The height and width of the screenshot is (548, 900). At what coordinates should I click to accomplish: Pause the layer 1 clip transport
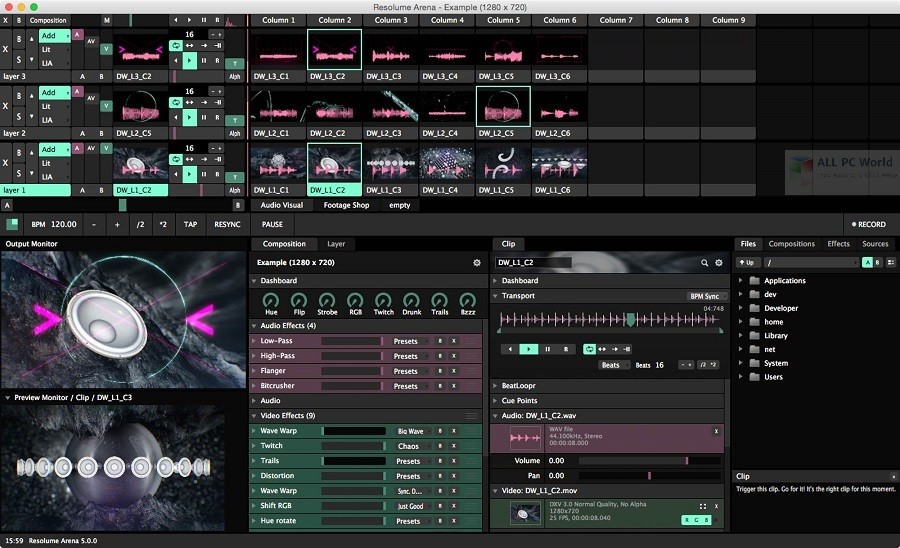click(x=204, y=174)
